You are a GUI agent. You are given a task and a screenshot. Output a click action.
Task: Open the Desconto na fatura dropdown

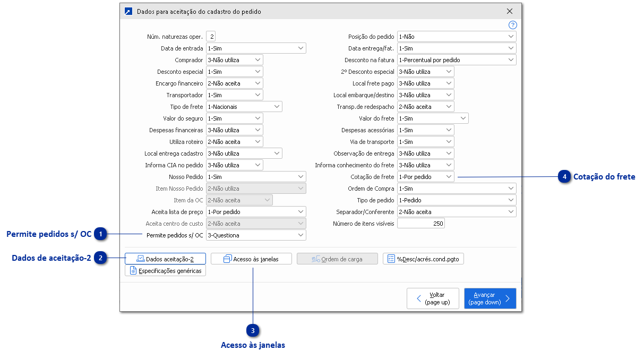(511, 60)
